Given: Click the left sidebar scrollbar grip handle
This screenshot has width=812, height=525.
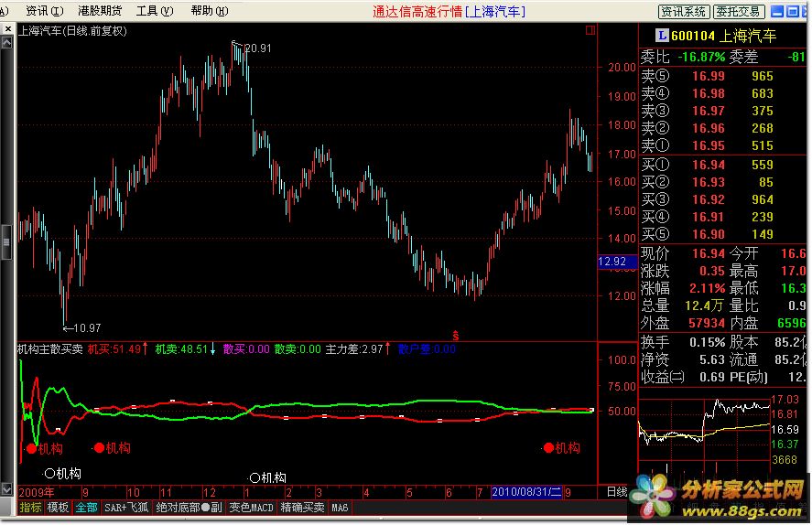Looking at the screenshot, I should (x=6, y=242).
